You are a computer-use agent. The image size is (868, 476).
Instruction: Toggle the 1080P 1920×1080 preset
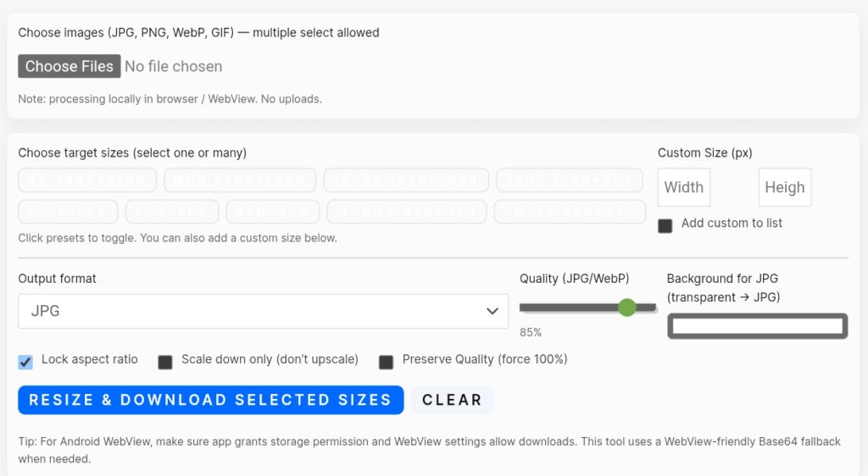click(406, 180)
